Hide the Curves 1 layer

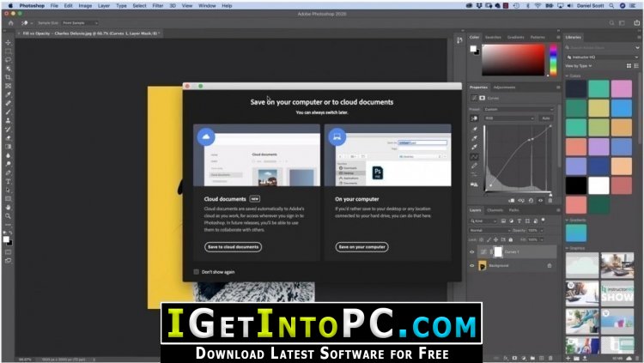pyautogui.click(x=472, y=251)
